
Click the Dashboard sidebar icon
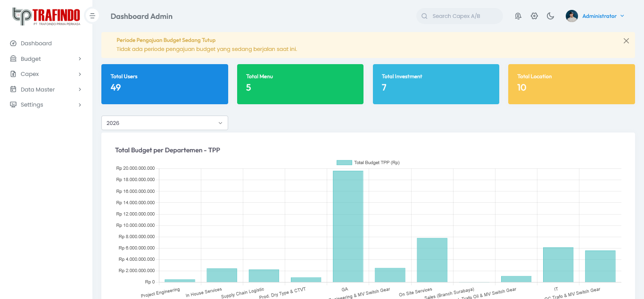point(13,43)
